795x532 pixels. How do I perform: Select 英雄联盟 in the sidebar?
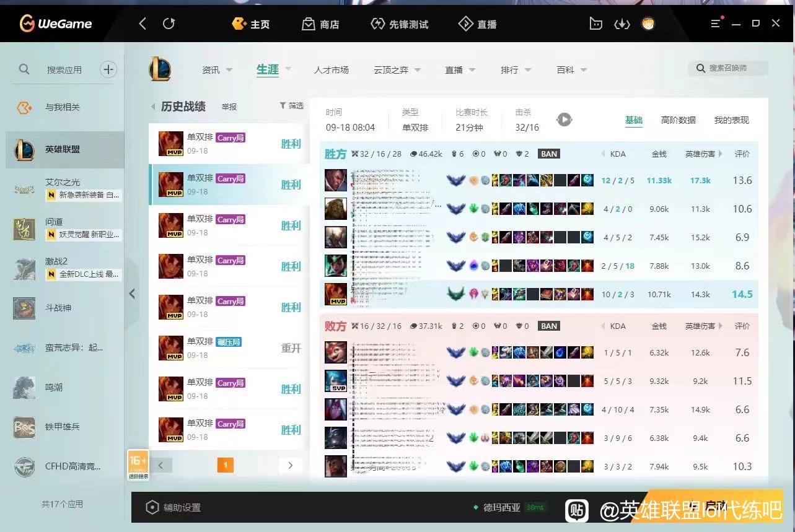tap(65, 150)
